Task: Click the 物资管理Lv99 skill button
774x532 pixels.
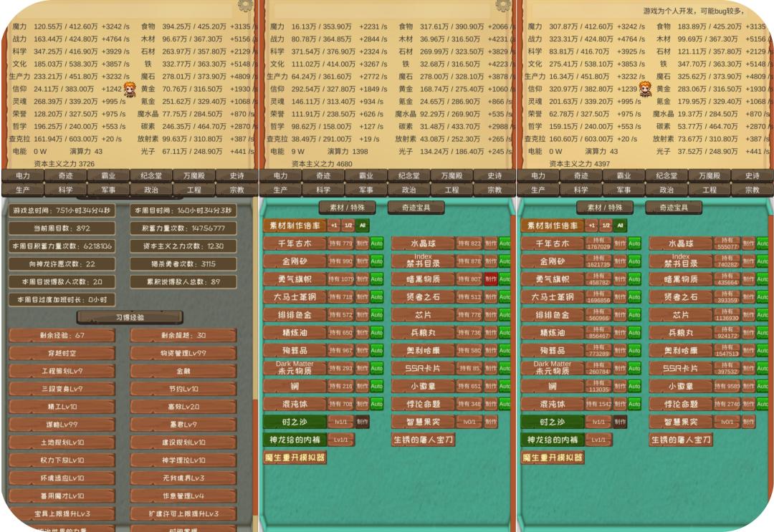Action: (183, 353)
